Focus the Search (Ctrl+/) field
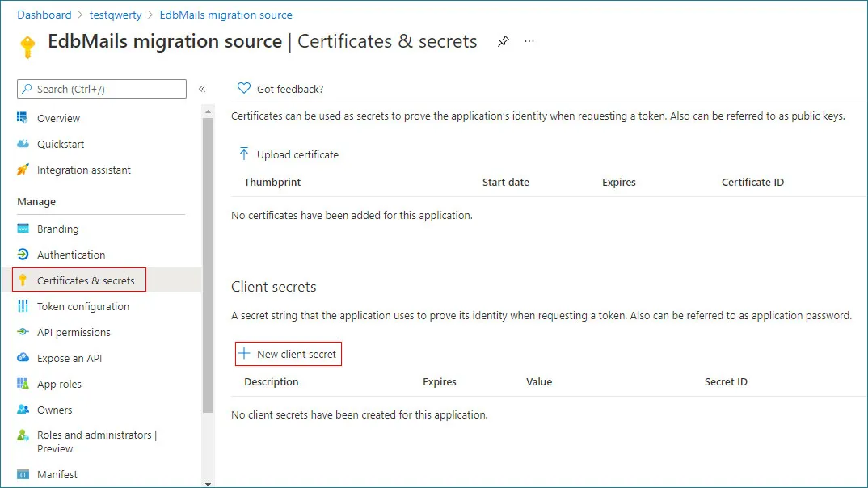 tap(102, 89)
